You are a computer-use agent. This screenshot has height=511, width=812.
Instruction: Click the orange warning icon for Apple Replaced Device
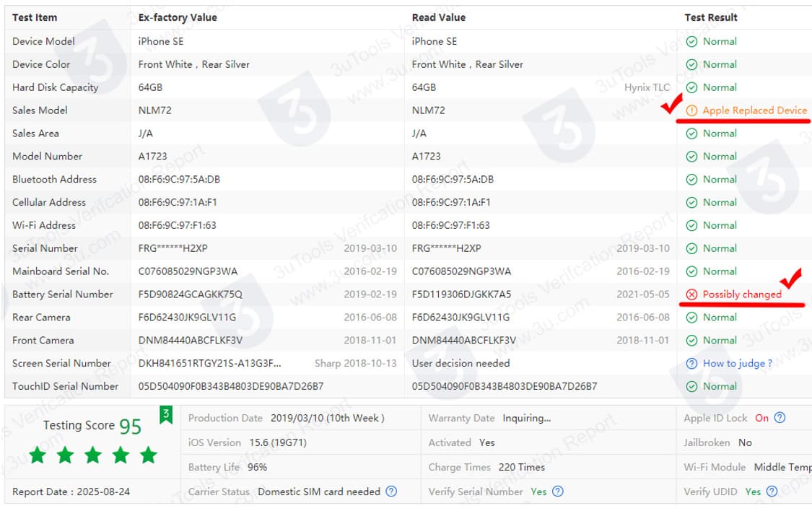click(x=691, y=110)
